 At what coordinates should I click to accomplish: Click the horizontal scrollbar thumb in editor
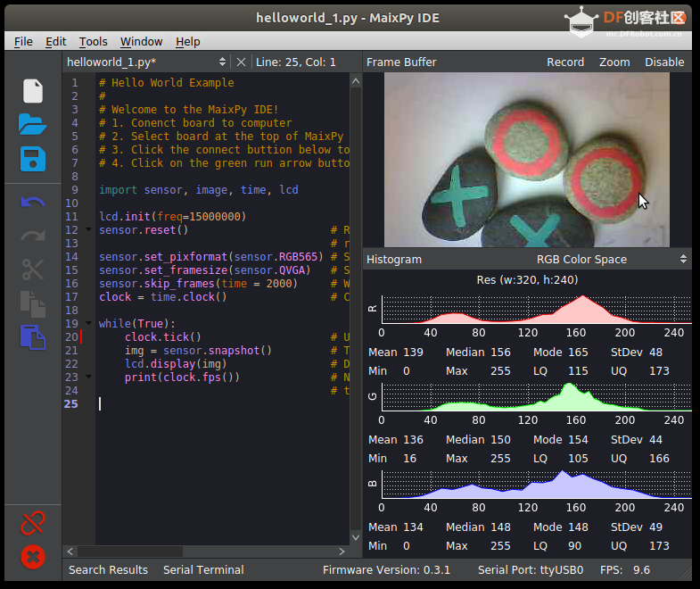(130, 552)
